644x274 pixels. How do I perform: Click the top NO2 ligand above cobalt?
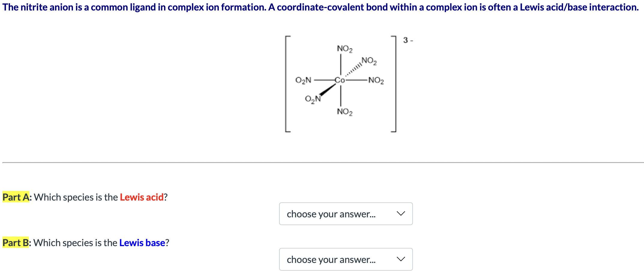pyautogui.click(x=345, y=49)
